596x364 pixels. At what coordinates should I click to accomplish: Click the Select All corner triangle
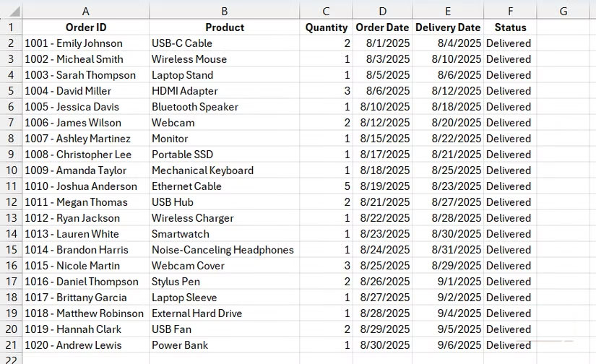tap(11, 11)
